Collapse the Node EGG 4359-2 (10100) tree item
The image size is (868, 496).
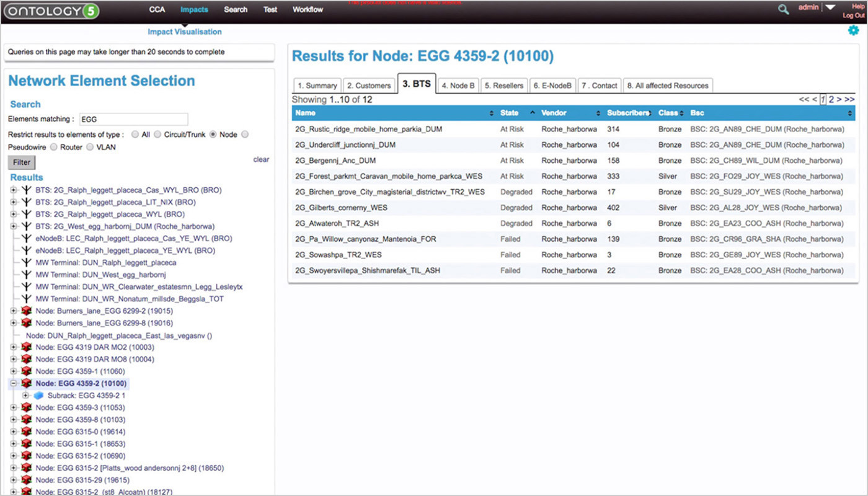point(14,384)
